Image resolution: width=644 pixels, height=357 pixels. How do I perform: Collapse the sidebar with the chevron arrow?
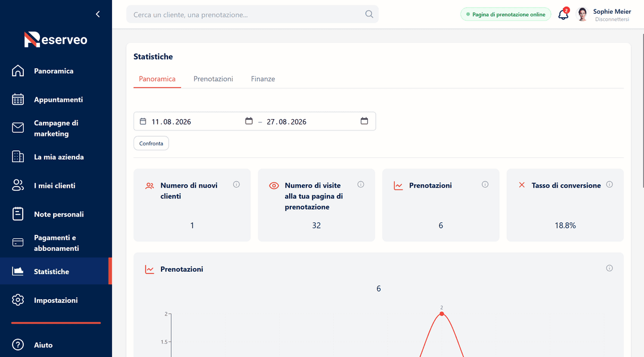pyautogui.click(x=98, y=14)
